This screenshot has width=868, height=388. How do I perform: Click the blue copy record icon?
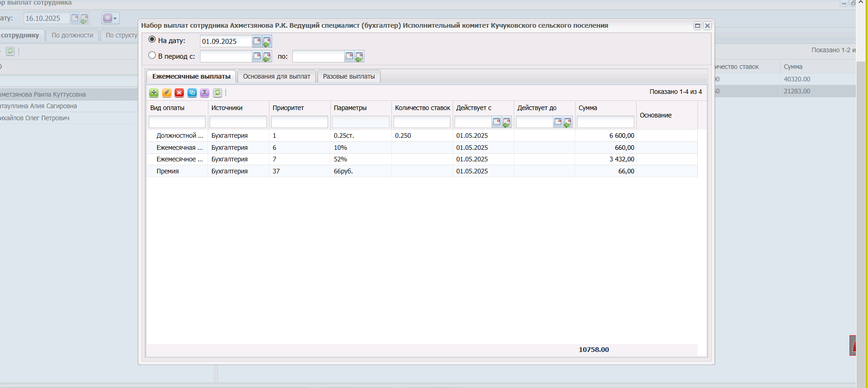(x=192, y=93)
